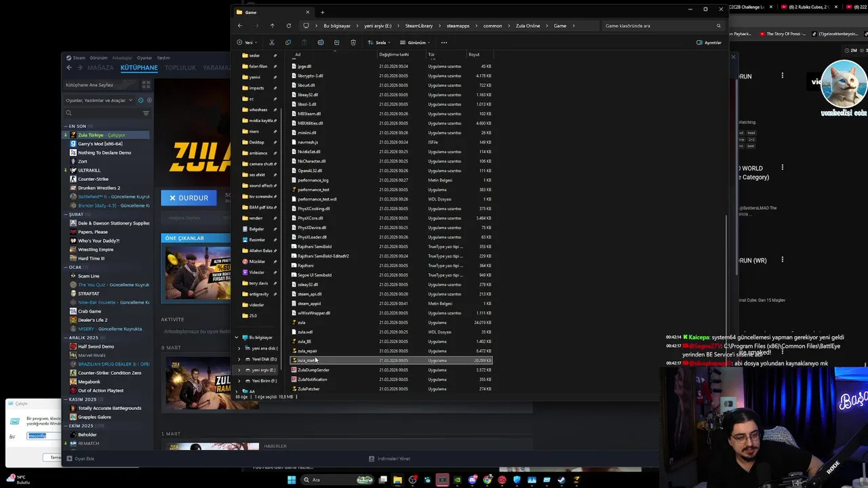
Task: Expand the 'yeni ana disk' drive node
Action: pyautogui.click(x=239, y=348)
